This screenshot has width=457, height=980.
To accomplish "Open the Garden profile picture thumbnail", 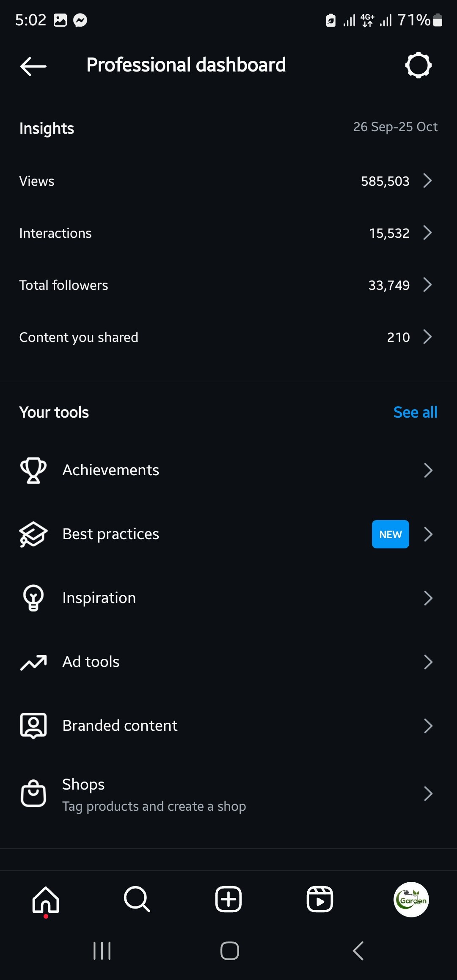I will coord(411,900).
